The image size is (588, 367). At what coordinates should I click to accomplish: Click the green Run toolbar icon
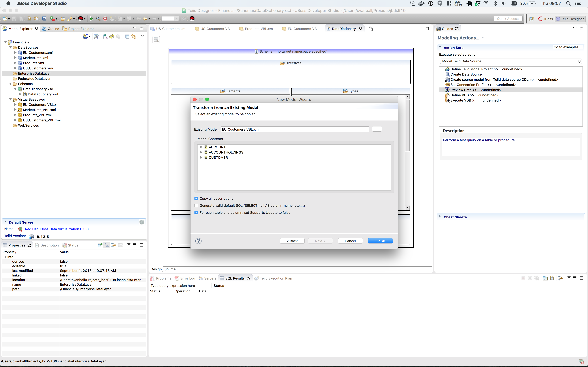pyautogui.click(x=91, y=19)
